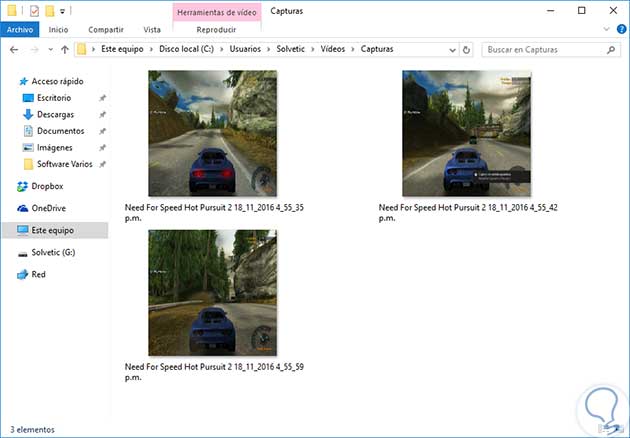Open the recent locations dropdown
The width and height of the screenshot is (630, 438).
pos(50,50)
